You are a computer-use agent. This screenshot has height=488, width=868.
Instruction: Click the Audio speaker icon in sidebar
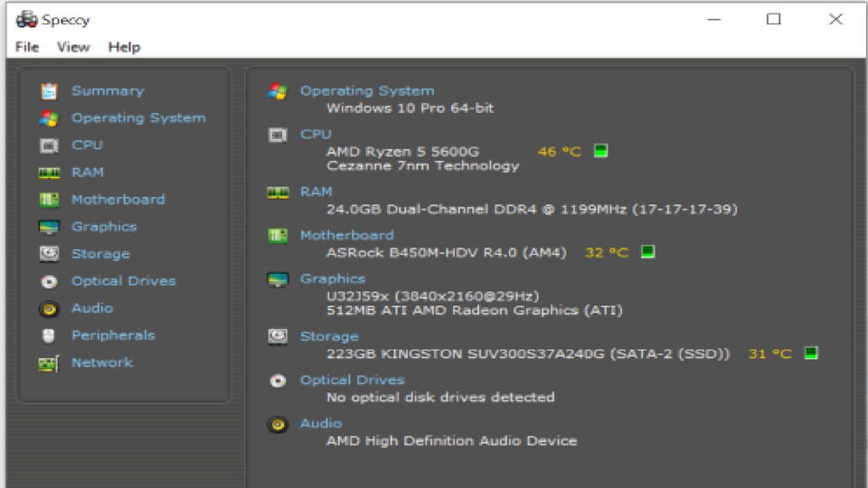pos(49,308)
